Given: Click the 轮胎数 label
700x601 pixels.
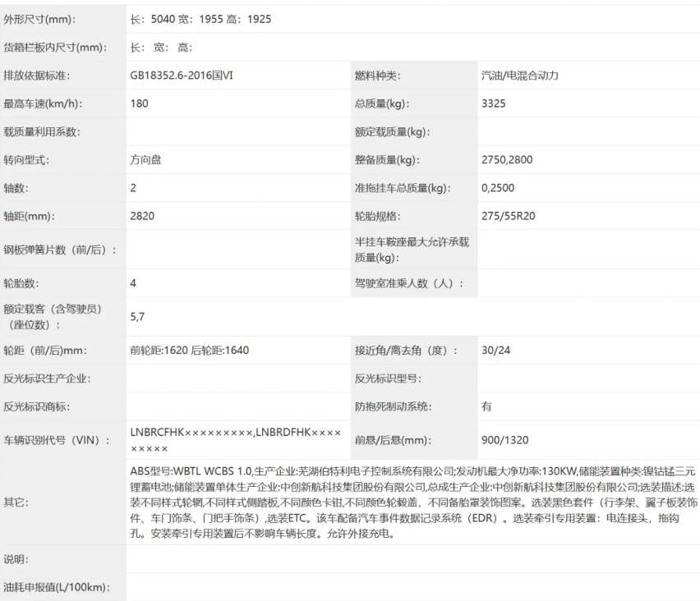Looking at the screenshot, I should click(x=21, y=283).
